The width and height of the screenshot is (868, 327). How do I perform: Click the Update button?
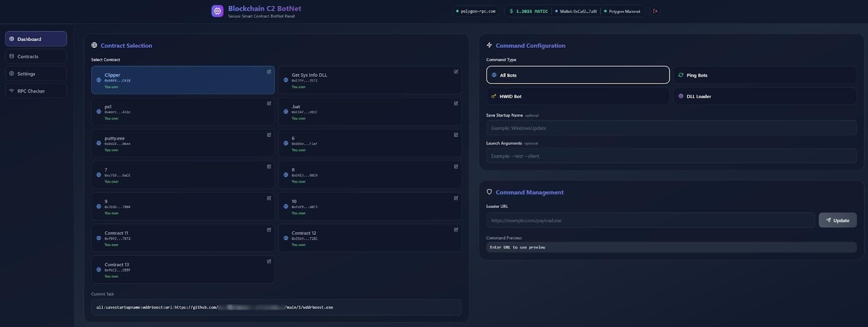[x=837, y=220]
